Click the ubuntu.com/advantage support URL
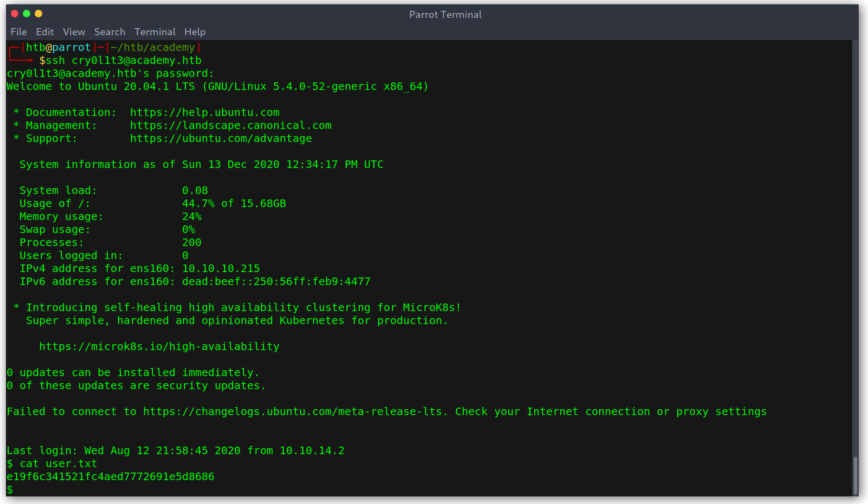Screen dimensions: 868x504 click(x=221, y=139)
